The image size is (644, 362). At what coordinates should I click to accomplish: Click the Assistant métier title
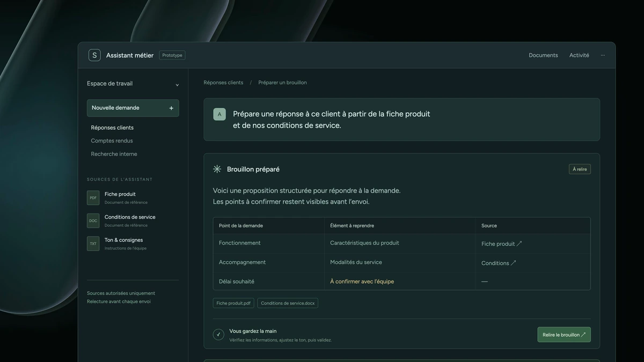coord(130,55)
